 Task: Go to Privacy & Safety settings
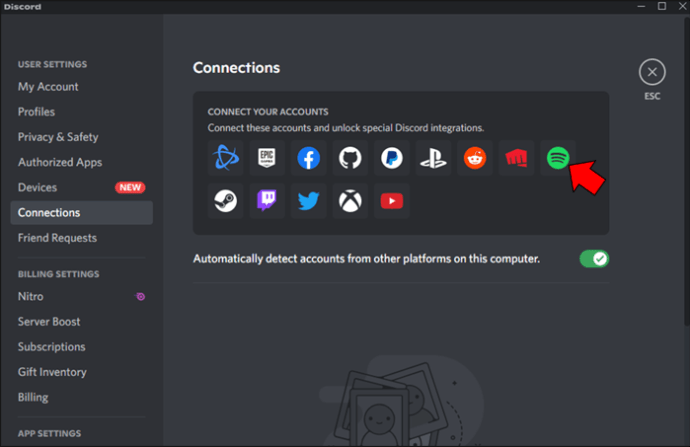click(82, 137)
